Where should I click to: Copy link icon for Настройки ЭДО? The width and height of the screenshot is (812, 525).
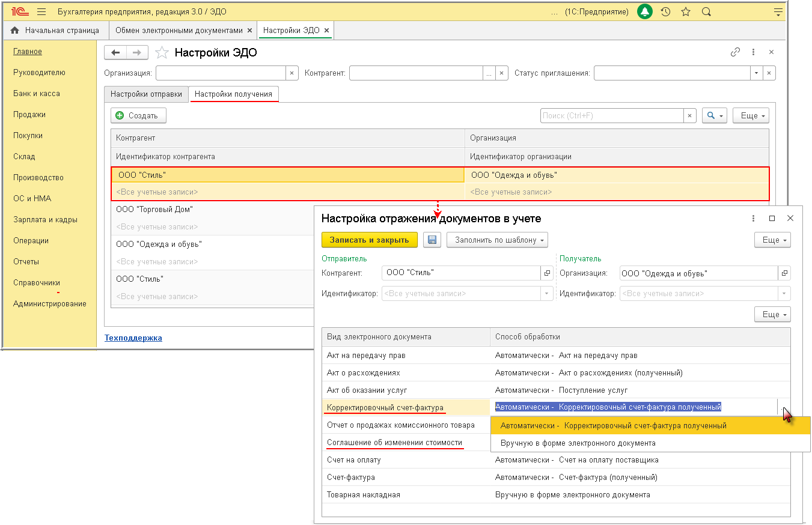pos(735,52)
